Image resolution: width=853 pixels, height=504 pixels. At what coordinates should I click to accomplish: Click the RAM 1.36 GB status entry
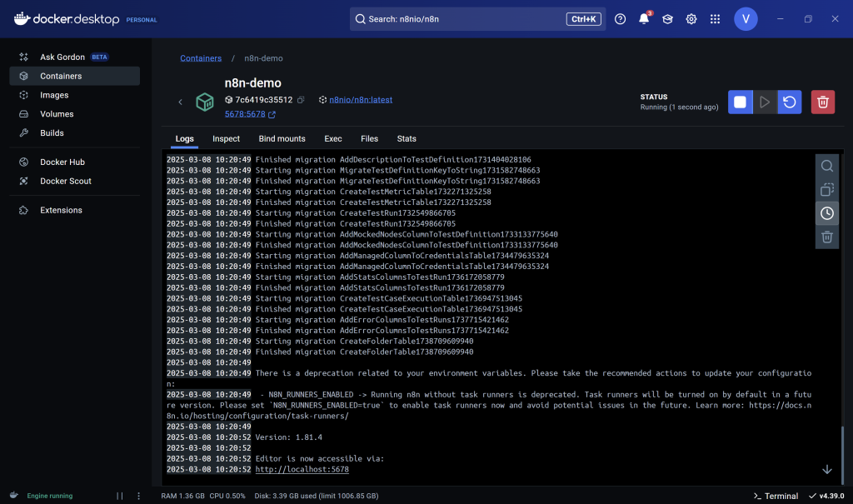click(x=182, y=496)
